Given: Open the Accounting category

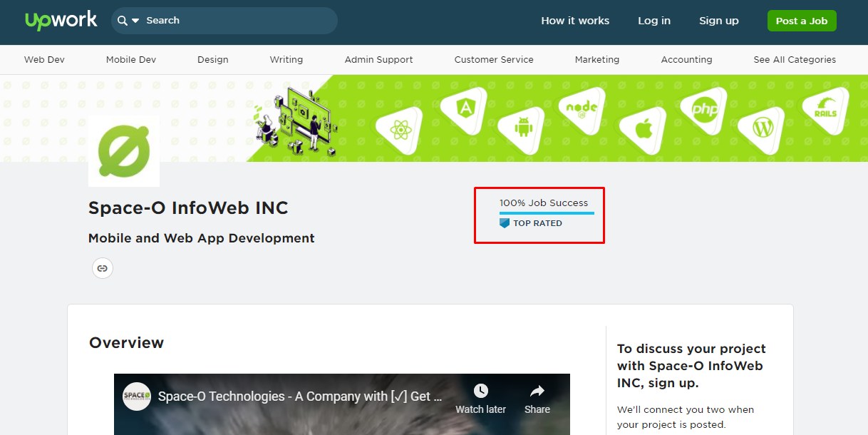Looking at the screenshot, I should [687, 60].
